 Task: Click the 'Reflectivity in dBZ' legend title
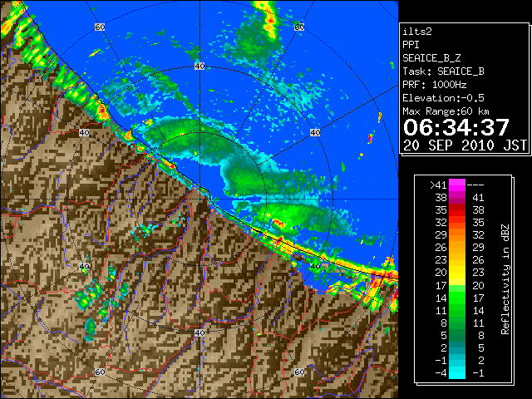coord(505,279)
